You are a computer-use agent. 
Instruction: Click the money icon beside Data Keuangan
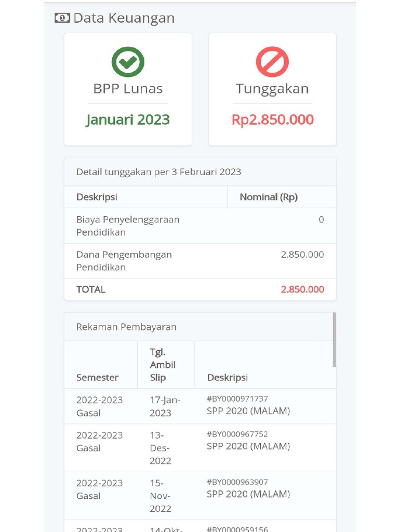62,18
